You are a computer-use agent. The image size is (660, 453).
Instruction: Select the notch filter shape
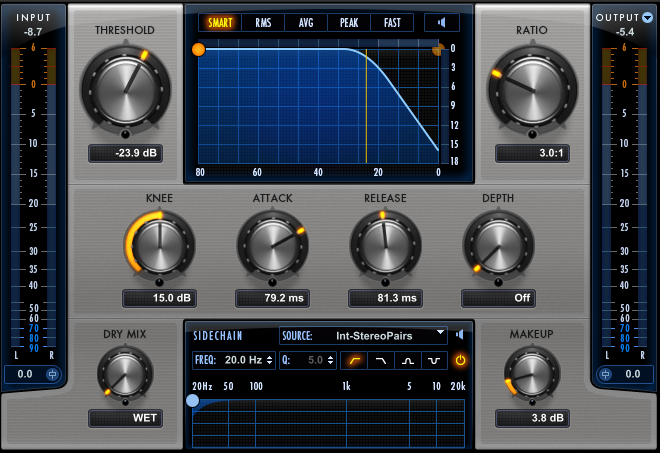coord(434,361)
